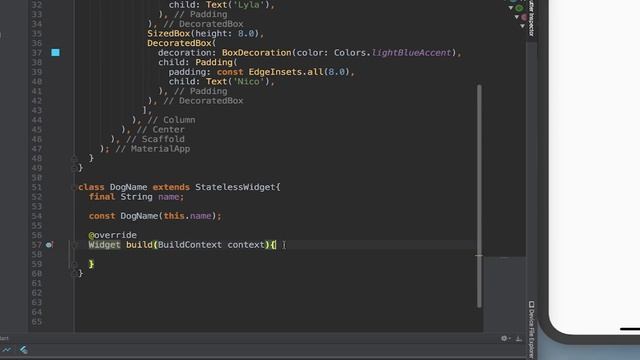Collapse the build method fold on line 57
640x360 pixels.
75,245
